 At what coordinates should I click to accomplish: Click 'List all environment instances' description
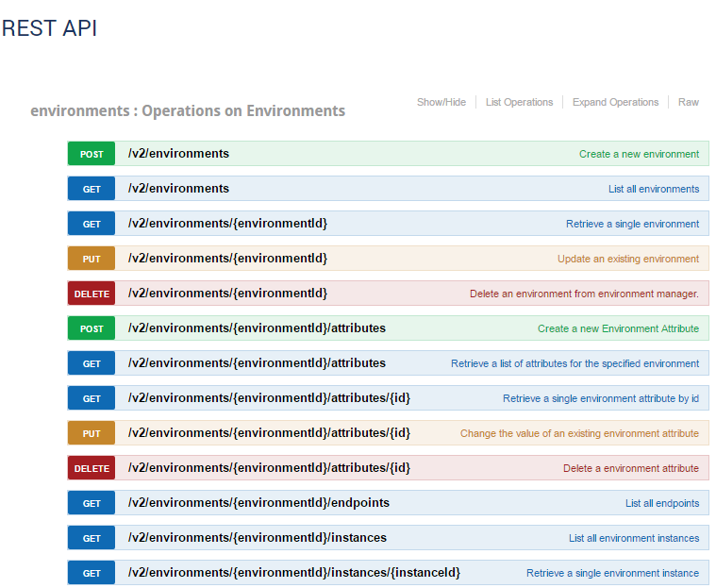point(634,538)
